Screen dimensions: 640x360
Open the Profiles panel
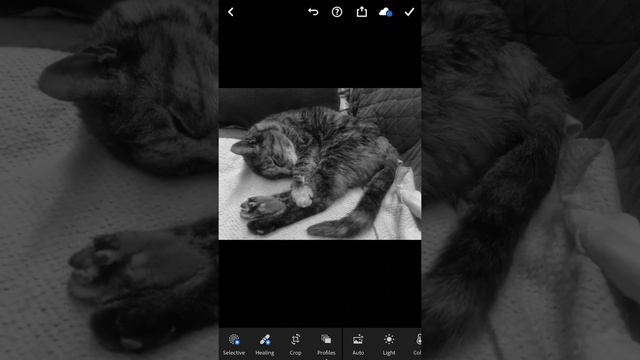(x=326, y=344)
